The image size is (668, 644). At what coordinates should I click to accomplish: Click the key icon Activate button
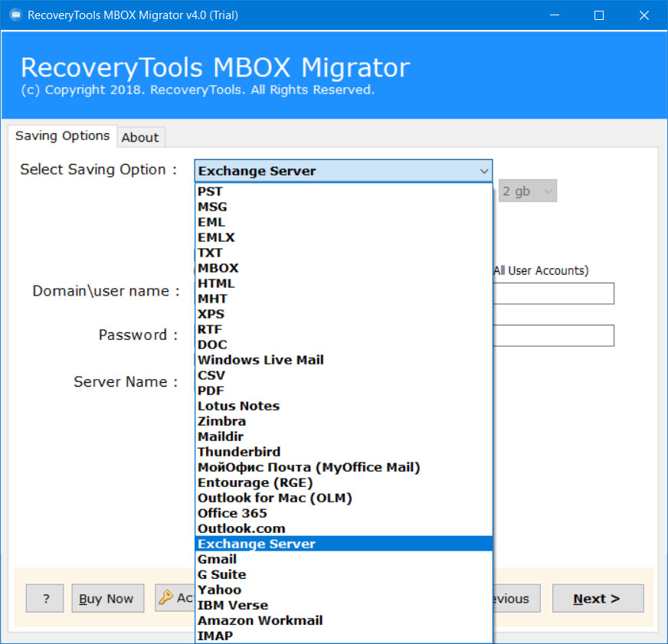pyautogui.click(x=175, y=598)
